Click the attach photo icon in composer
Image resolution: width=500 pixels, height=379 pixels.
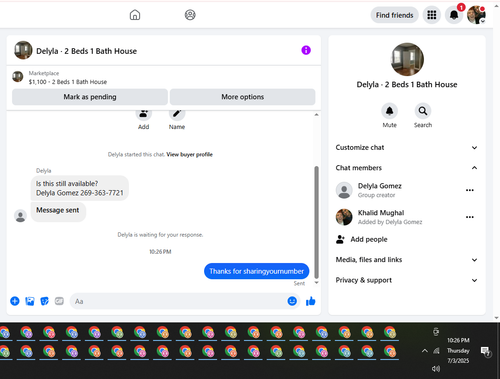(x=30, y=301)
